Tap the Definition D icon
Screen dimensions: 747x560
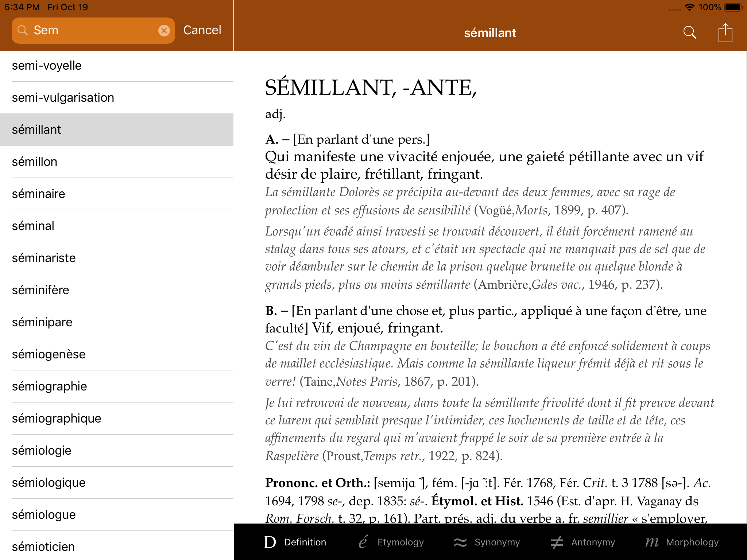pos(270,542)
